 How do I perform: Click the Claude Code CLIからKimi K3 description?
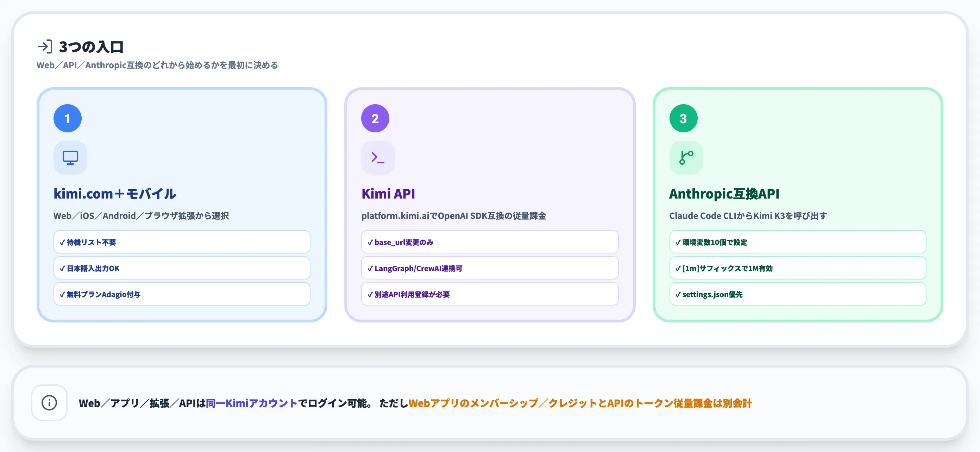[x=748, y=216]
